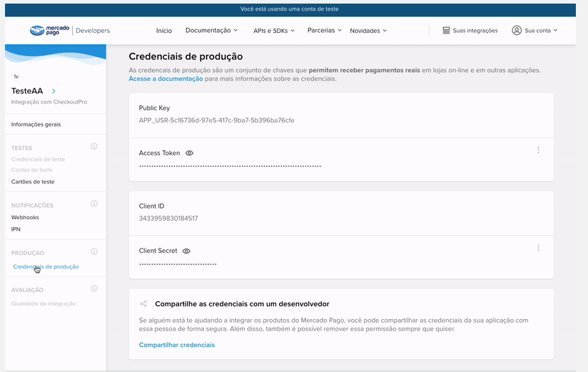Select the Public Key value APP_USR-5c16736d

tap(216, 121)
